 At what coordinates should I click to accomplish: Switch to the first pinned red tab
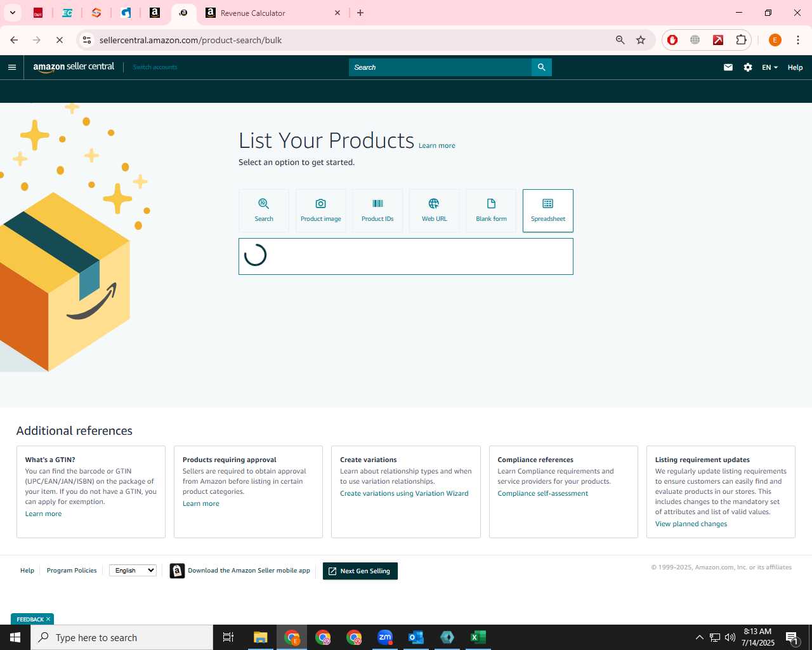point(38,13)
